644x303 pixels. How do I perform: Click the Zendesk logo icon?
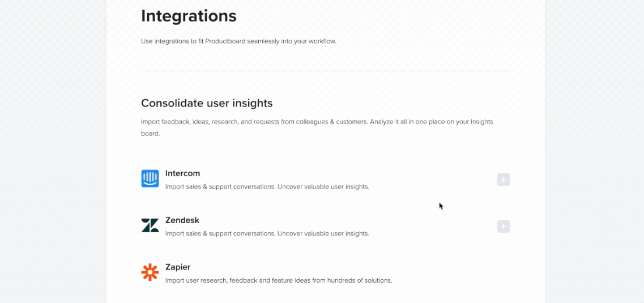pyautogui.click(x=150, y=225)
